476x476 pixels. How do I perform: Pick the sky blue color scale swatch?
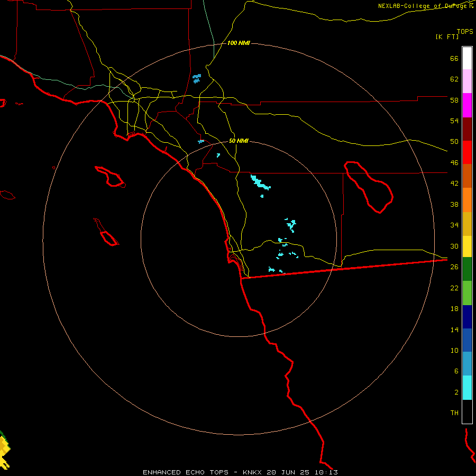point(467,364)
